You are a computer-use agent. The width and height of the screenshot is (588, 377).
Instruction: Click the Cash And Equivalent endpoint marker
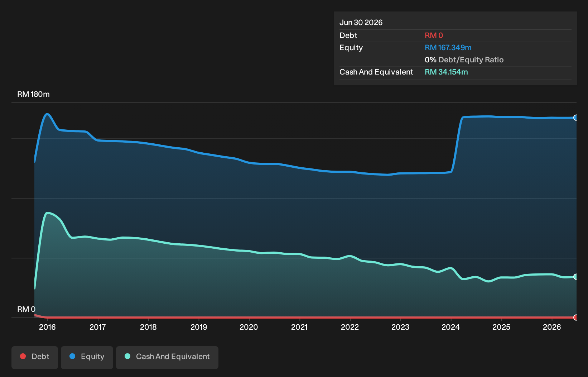pos(576,277)
